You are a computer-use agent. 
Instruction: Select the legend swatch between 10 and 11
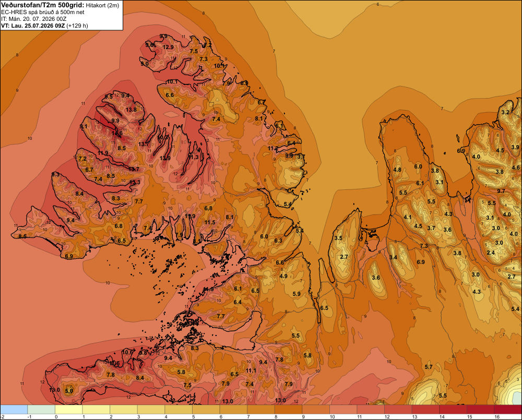pos(343,410)
